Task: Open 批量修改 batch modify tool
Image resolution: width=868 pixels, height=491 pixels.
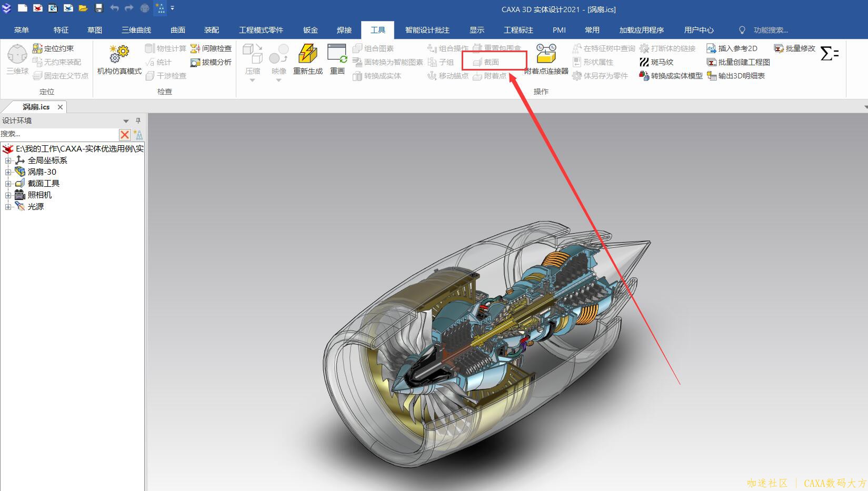Action: (795, 48)
